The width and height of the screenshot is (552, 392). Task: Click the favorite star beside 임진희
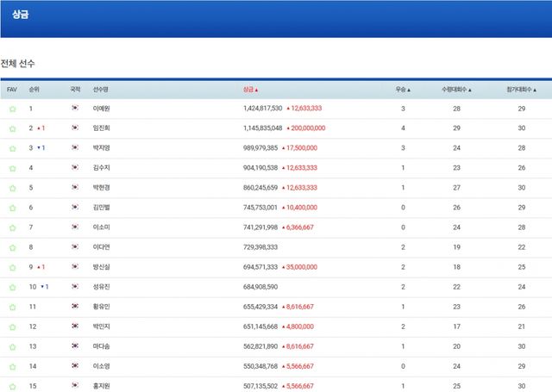click(12, 129)
